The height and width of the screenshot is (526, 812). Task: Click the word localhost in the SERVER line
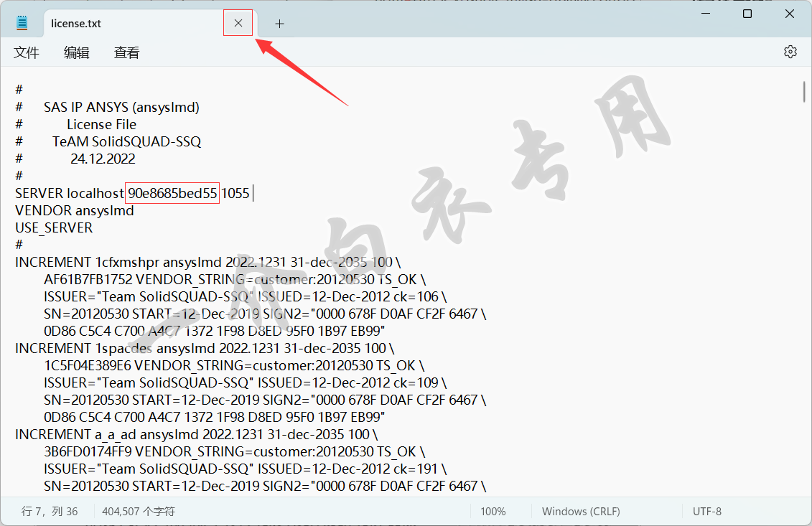point(95,193)
